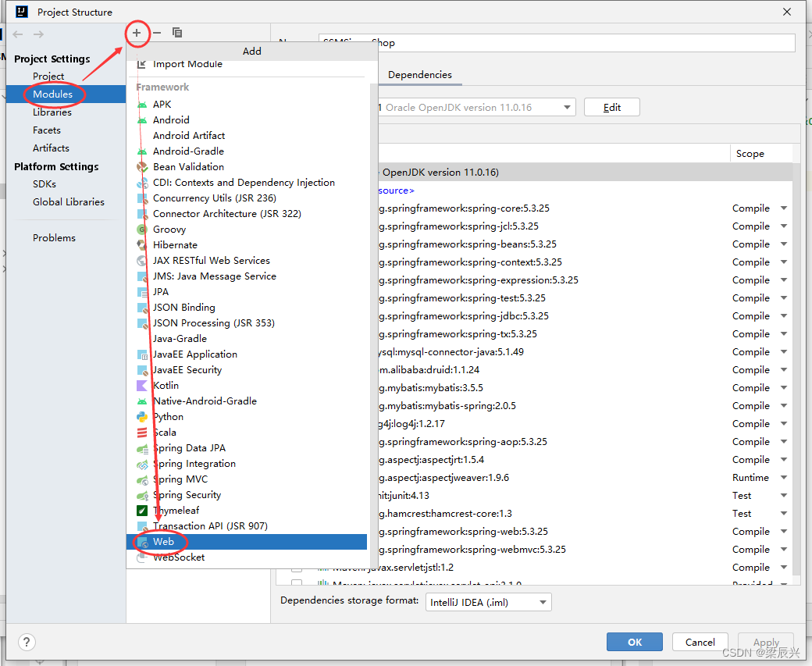Click the Cancel button
Viewport: 812px width, 666px height.
[700, 642]
